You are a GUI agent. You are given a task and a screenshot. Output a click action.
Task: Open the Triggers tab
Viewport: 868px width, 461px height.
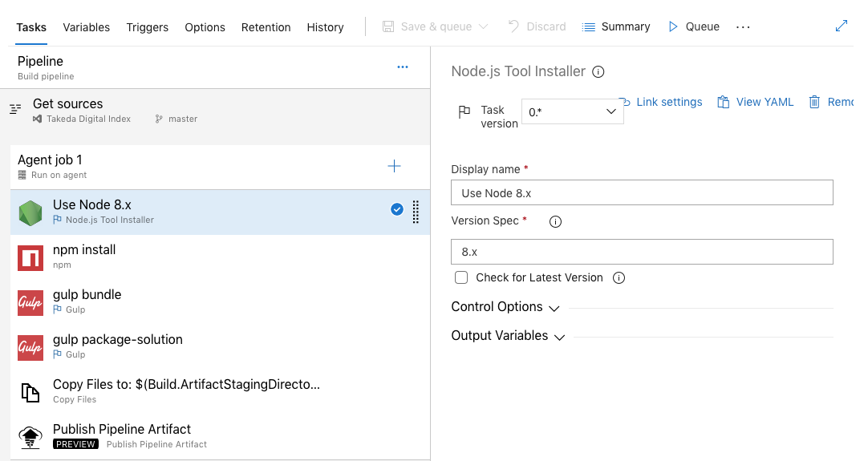[x=147, y=27]
